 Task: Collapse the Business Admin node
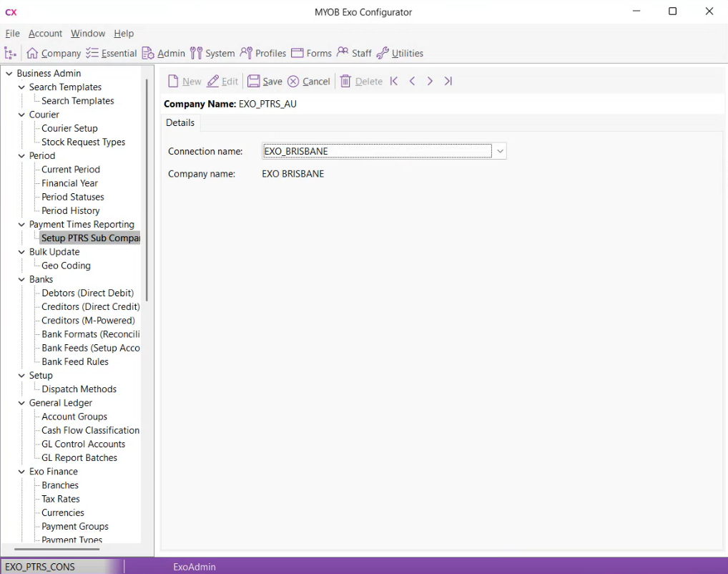click(9, 74)
